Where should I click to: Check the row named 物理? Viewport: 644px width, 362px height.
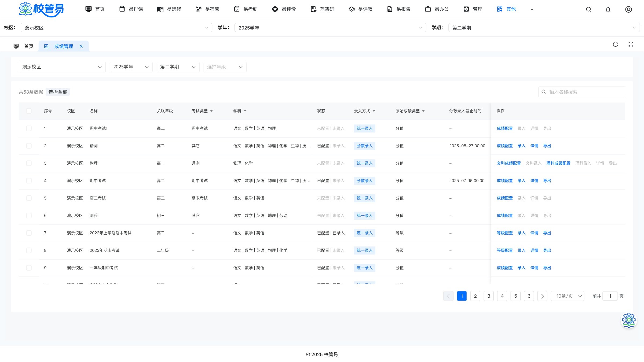[29, 163]
